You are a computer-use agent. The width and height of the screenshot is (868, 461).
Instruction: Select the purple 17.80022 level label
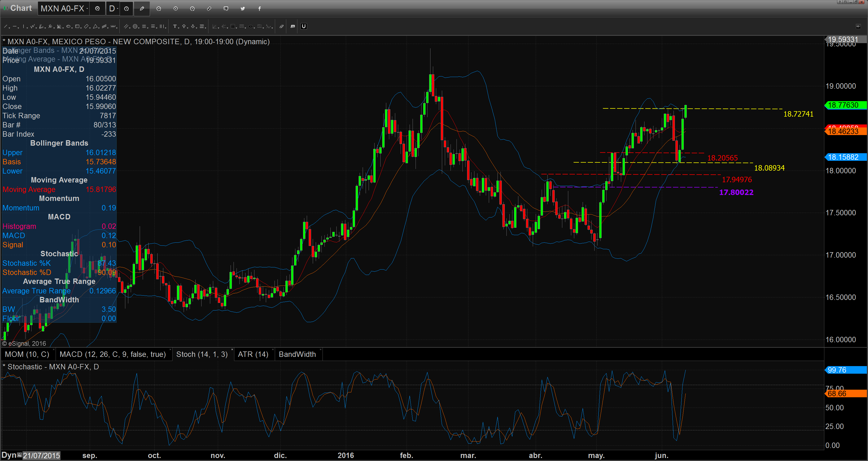736,193
